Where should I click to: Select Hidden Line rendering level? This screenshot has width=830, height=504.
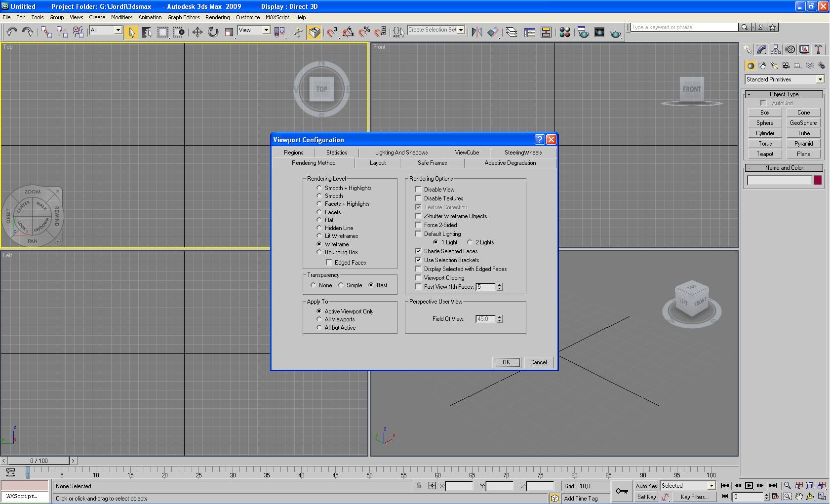tap(335, 228)
